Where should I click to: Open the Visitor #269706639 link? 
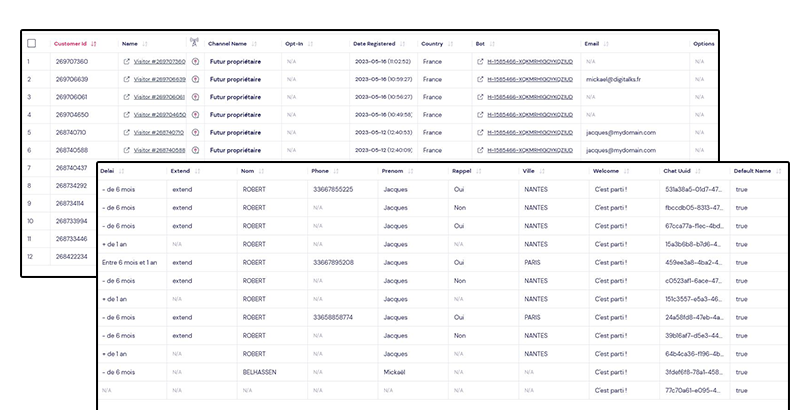(x=159, y=80)
